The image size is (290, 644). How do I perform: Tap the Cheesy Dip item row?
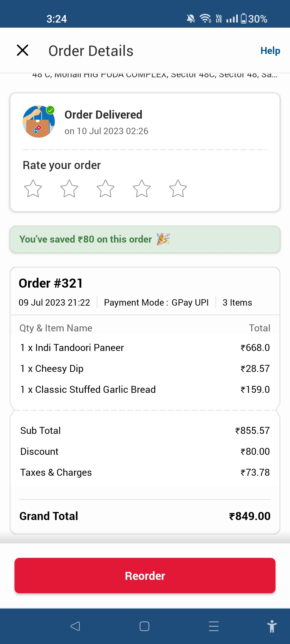coord(145,369)
